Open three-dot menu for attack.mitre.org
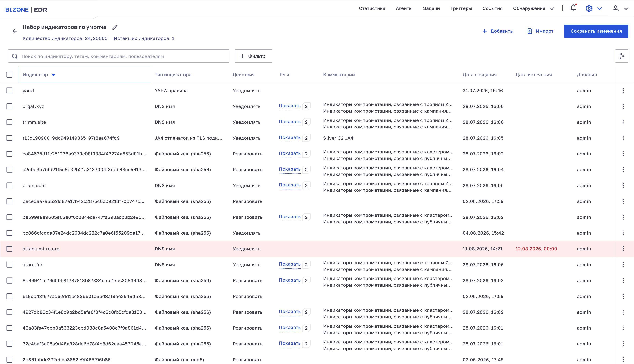This screenshot has height=364, width=634. 623,249
